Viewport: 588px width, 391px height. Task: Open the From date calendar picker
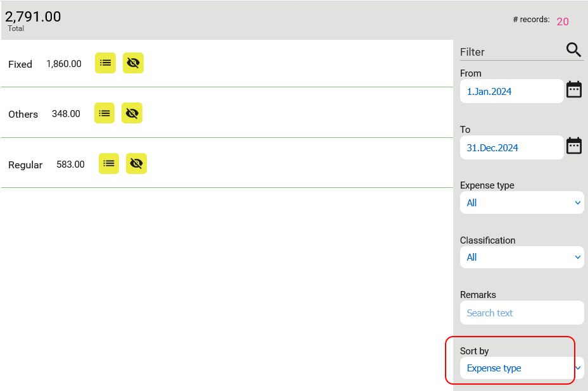tap(573, 90)
